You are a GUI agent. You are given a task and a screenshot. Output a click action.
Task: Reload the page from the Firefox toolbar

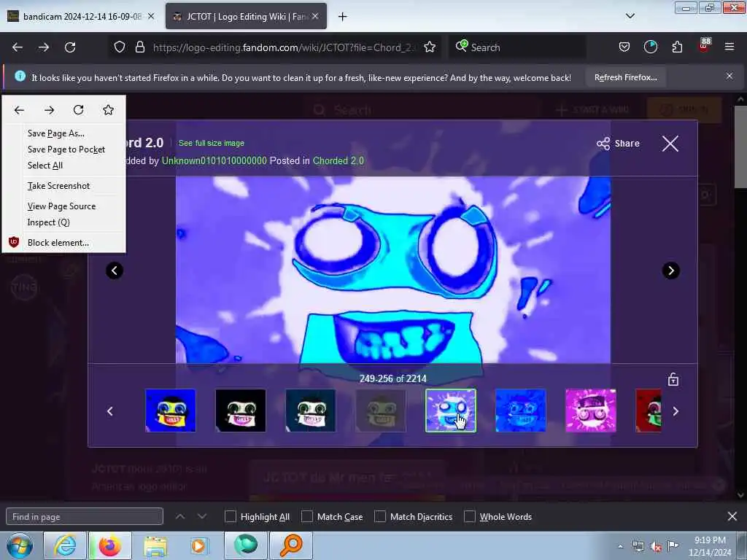click(70, 47)
